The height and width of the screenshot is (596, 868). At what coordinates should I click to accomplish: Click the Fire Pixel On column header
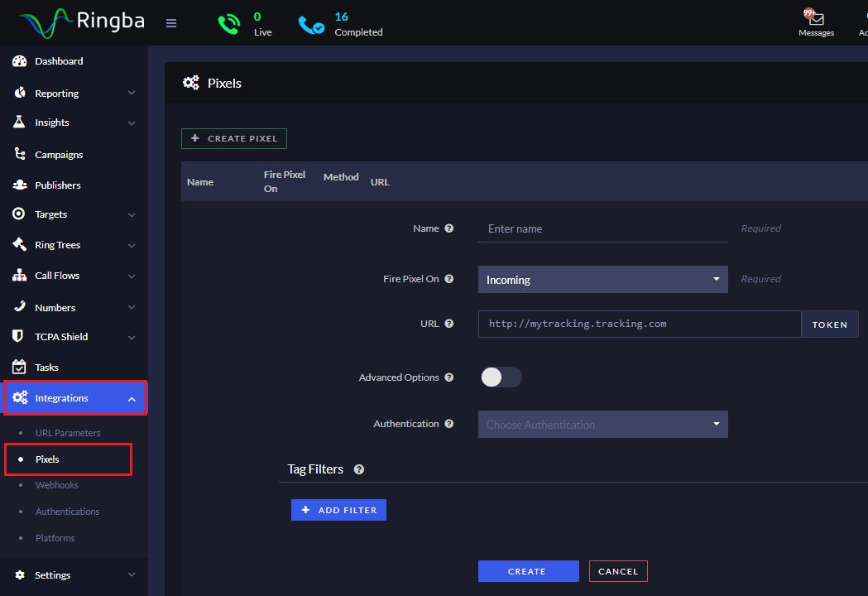285,181
